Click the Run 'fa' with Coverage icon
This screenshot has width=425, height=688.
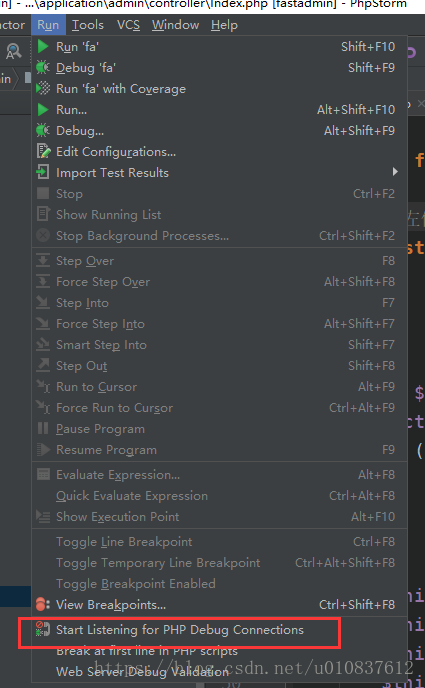pyautogui.click(x=43, y=89)
